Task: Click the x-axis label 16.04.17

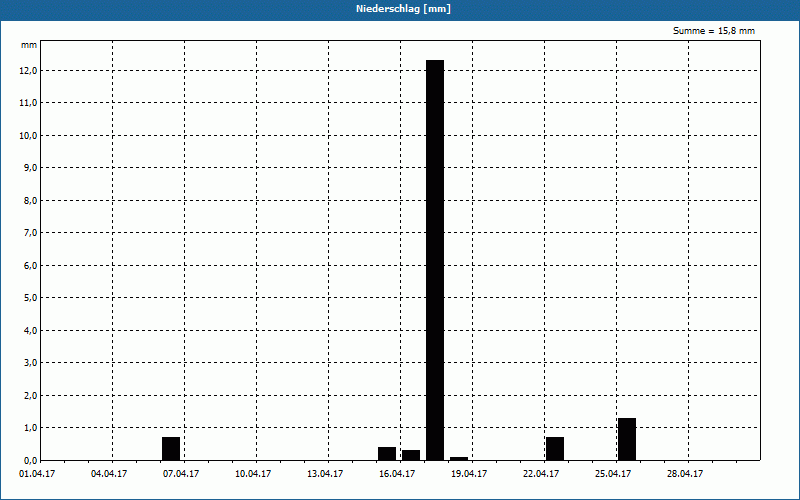Action: coord(397,474)
